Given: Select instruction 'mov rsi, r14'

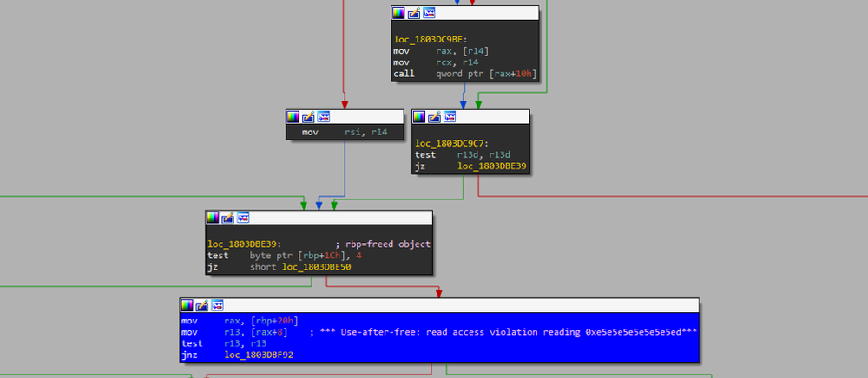Looking at the screenshot, I should point(345,133).
